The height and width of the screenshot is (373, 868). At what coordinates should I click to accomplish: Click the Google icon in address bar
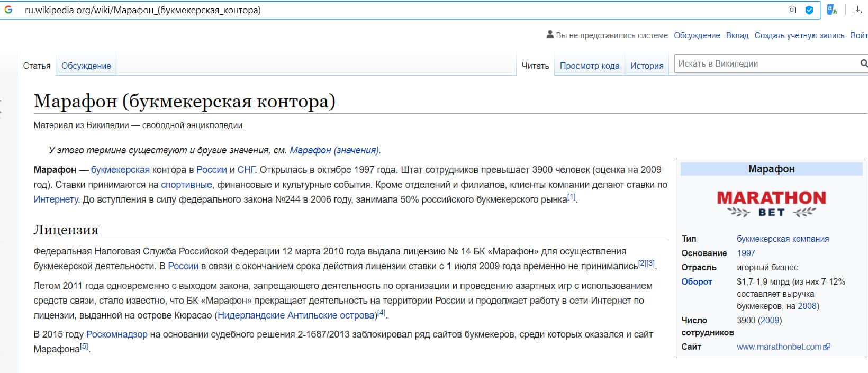pyautogui.click(x=8, y=10)
